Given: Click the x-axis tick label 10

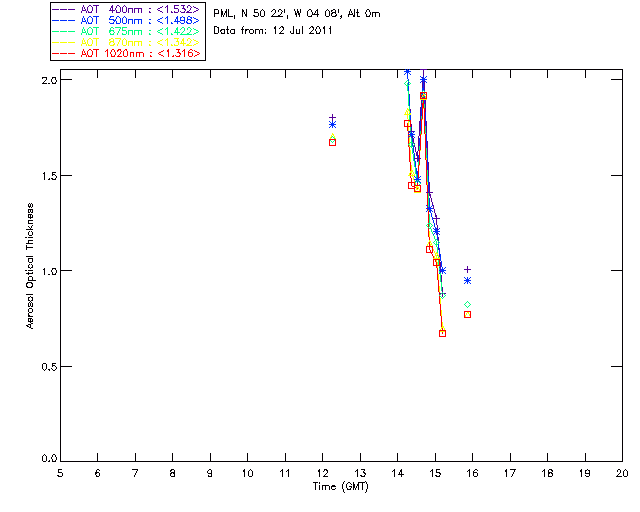Looking at the screenshot, I should (x=247, y=473).
